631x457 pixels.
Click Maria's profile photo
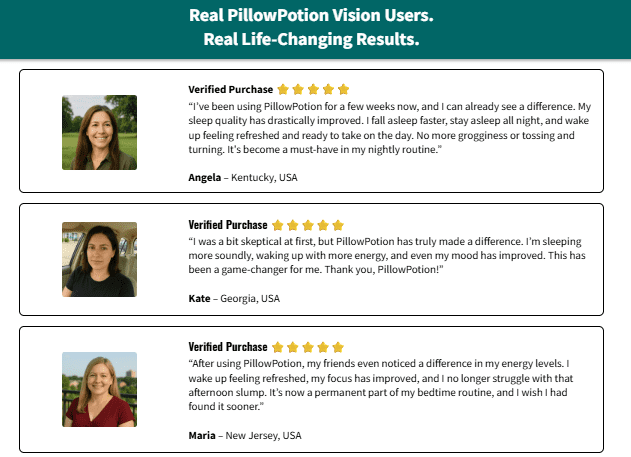pos(99,389)
